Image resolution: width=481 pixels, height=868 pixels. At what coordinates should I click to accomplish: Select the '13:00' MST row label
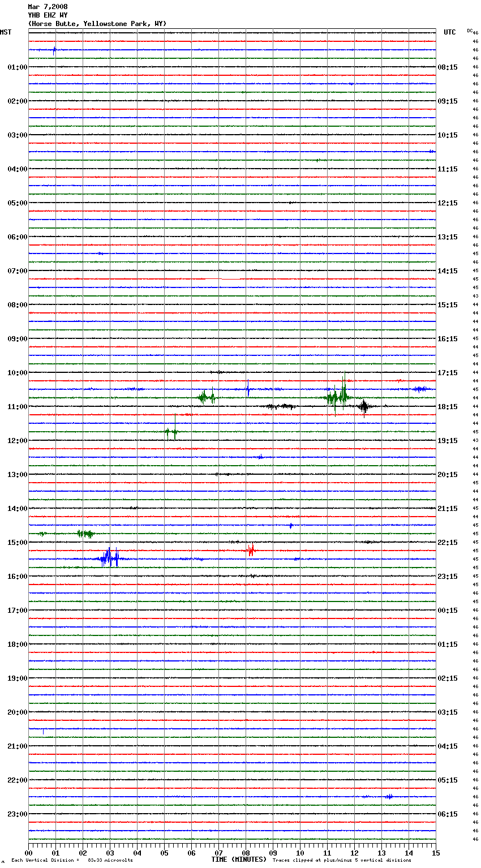click(18, 475)
